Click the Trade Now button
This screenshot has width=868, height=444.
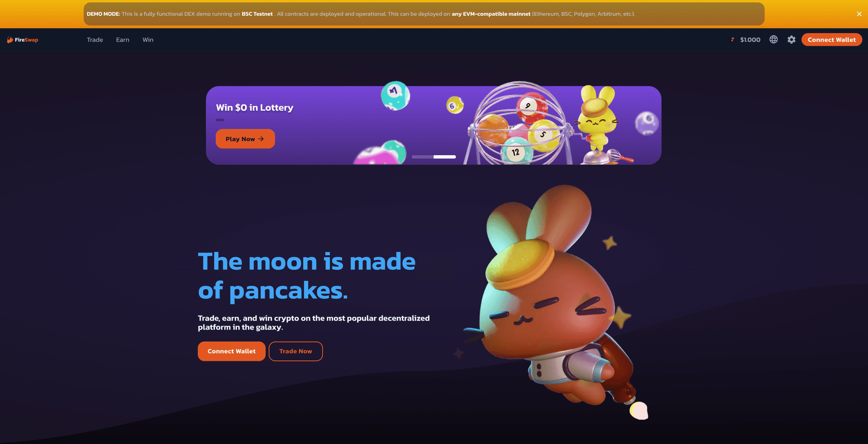pos(296,351)
